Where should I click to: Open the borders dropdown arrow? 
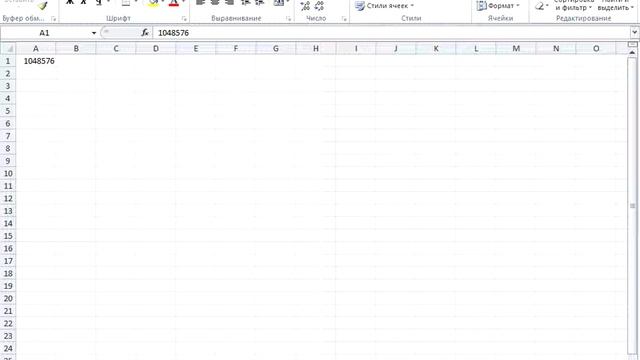point(136,2)
